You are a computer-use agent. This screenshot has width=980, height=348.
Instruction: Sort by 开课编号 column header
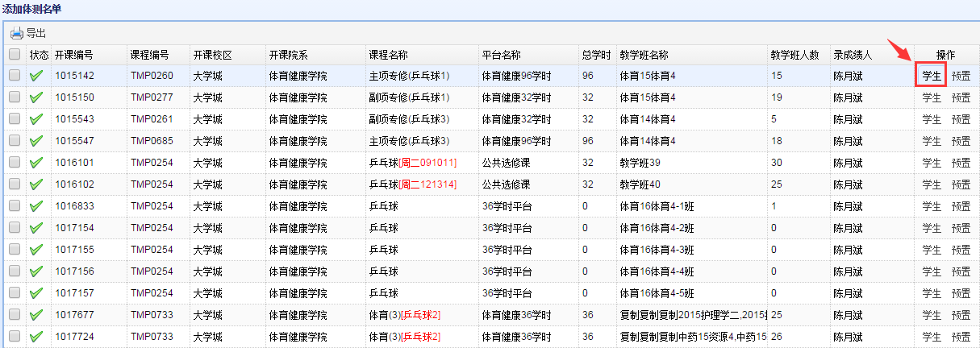pyautogui.click(x=74, y=55)
